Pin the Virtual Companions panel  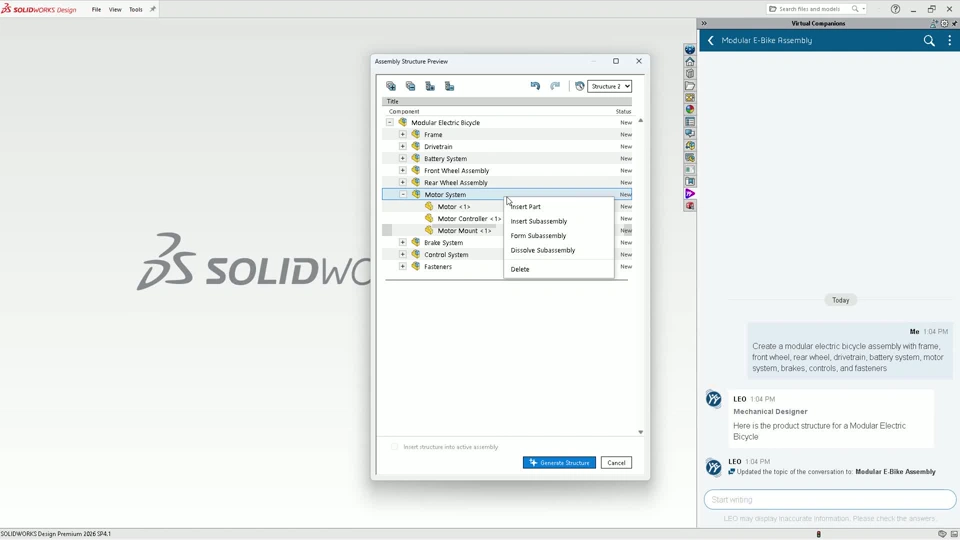(x=954, y=23)
